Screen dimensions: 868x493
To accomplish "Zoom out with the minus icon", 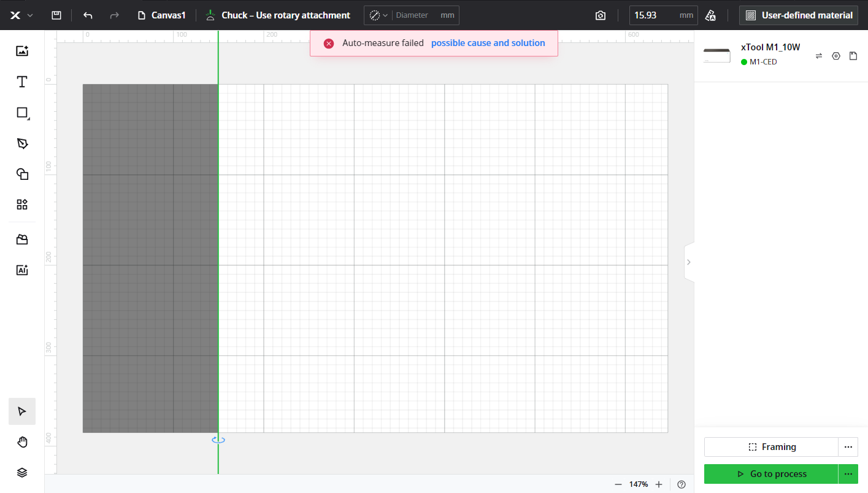I will click(618, 484).
